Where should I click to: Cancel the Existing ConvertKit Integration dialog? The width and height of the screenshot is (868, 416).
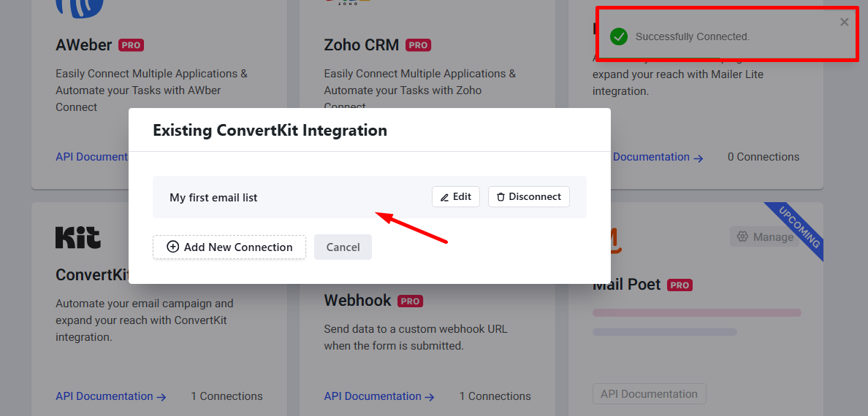(343, 247)
